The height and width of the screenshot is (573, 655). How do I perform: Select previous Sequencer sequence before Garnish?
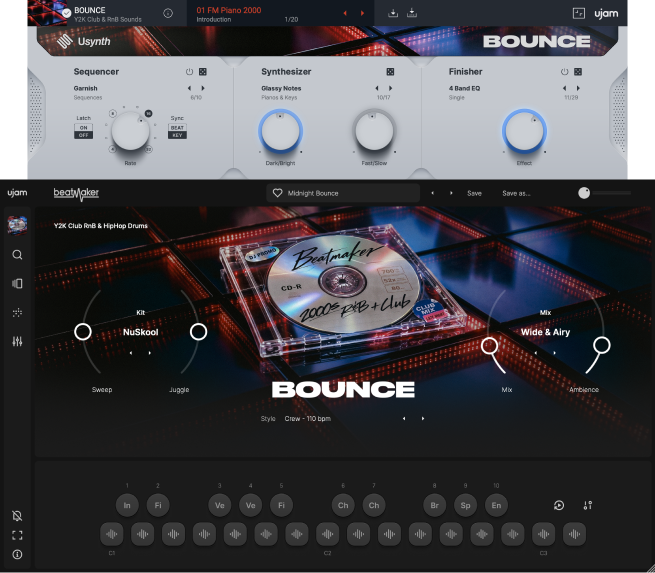pyautogui.click(x=189, y=88)
